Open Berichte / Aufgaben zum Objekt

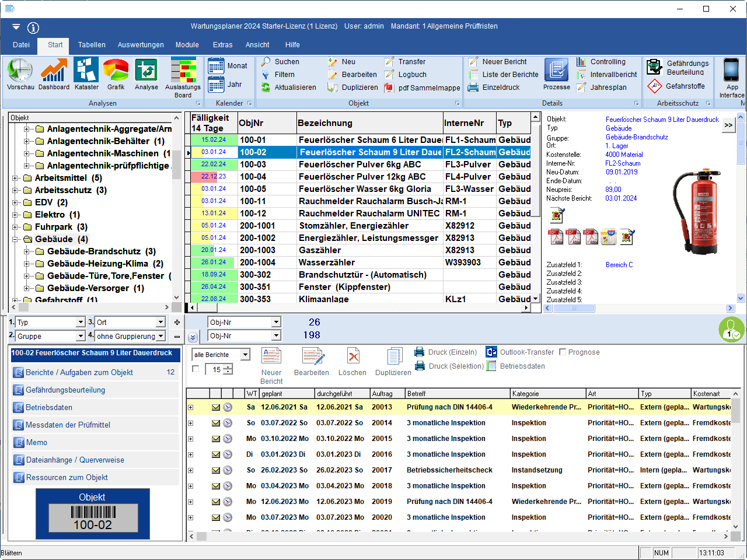point(95,372)
